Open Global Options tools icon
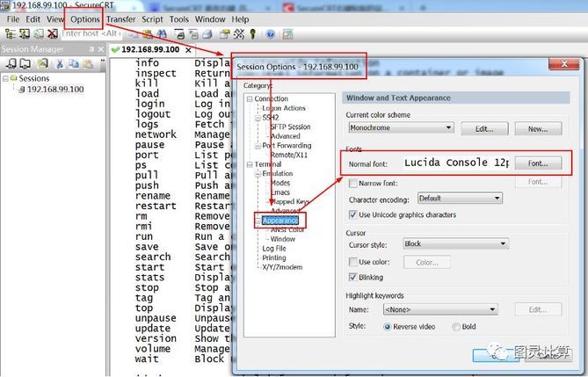Screen dimensions: 588x377 tap(239, 34)
